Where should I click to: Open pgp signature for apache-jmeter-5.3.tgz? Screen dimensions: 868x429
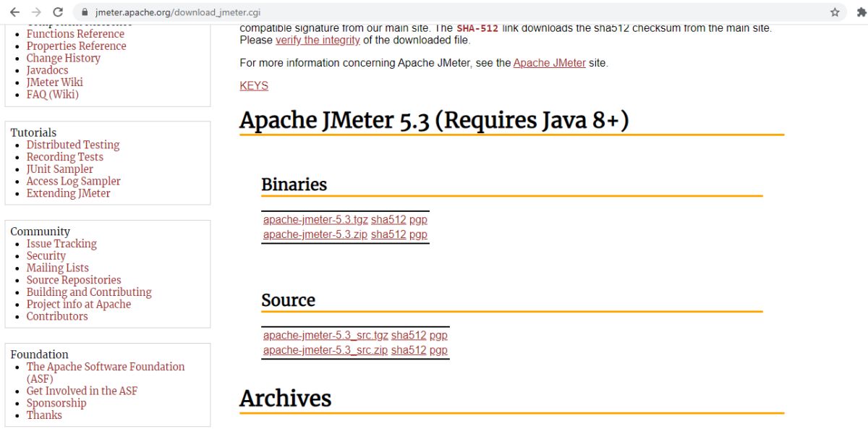(418, 220)
